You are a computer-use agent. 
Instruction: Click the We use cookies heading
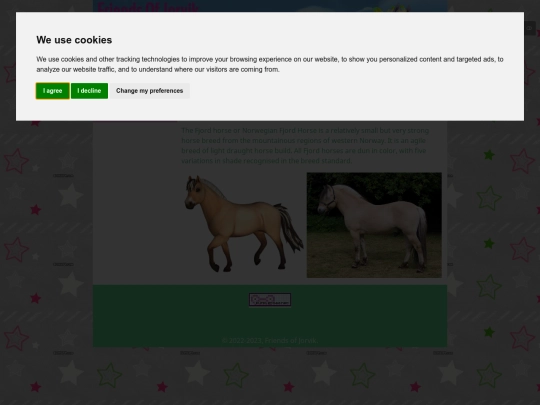pos(74,40)
